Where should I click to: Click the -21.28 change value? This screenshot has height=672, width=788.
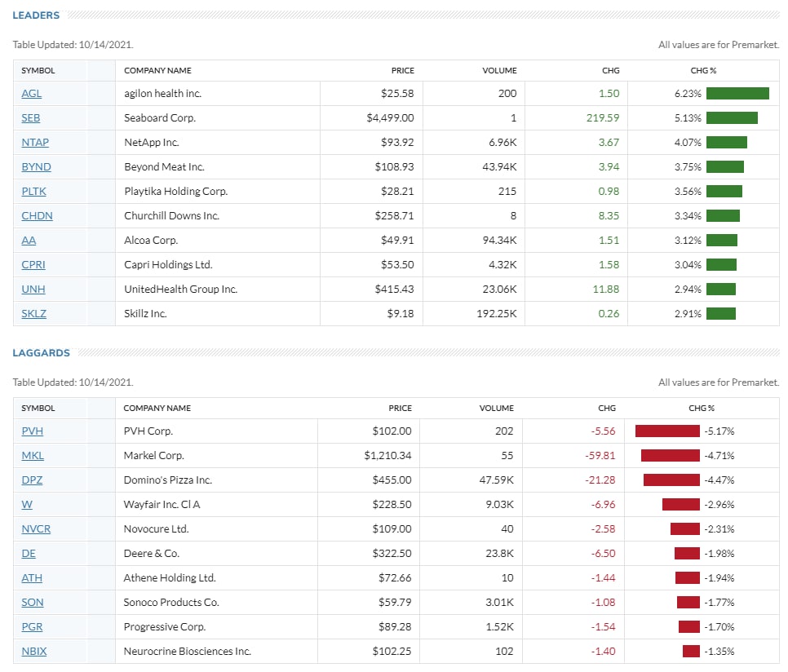pos(600,480)
